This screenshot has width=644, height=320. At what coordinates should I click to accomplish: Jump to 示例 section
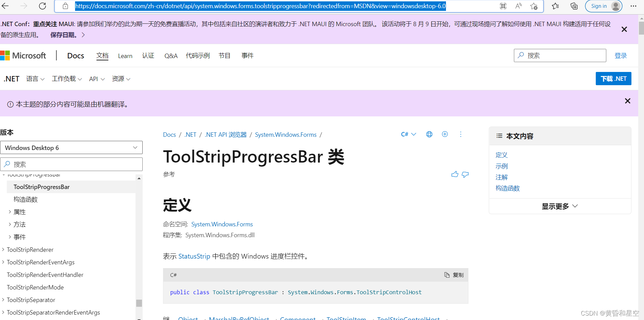502,166
